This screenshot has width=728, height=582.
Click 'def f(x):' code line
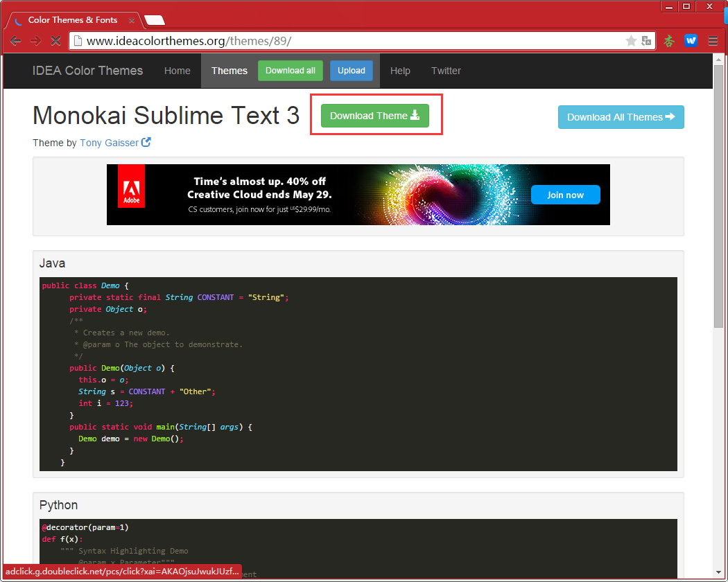[62, 539]
